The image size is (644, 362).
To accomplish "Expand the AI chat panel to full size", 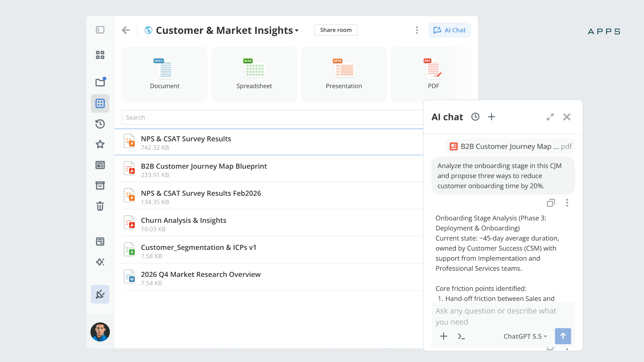I will (x=550, y=117).
